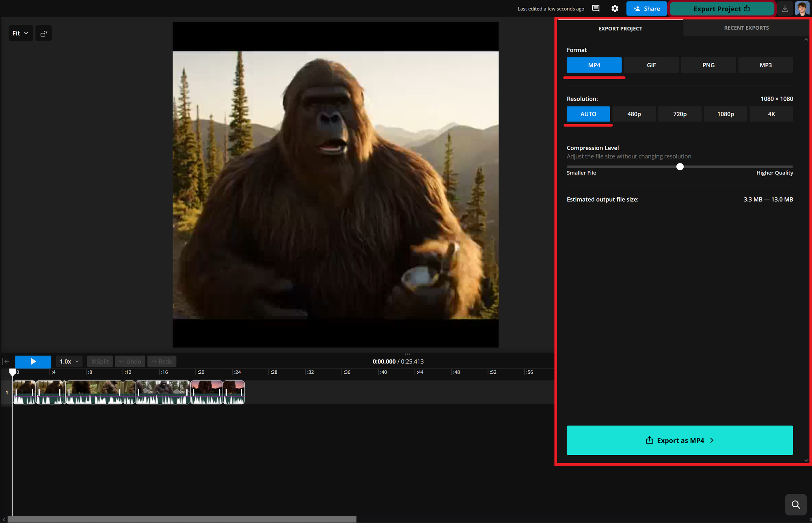Open the settings gear icon
Screen dimensions: 812x523
coord(615,8)
